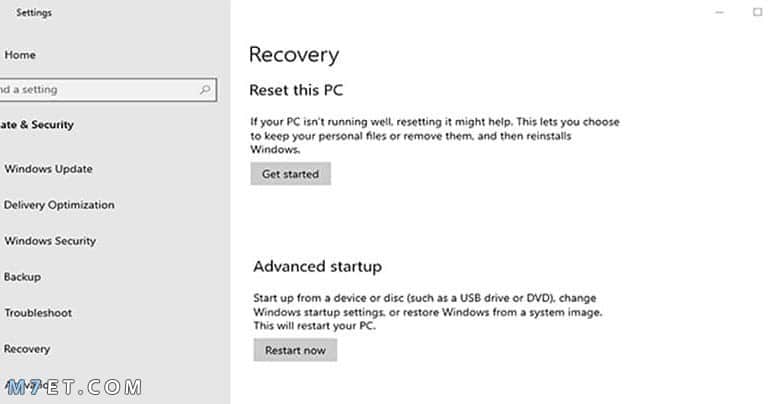Click the Restart now button
The image size is (780, 404).
(295, 350)
